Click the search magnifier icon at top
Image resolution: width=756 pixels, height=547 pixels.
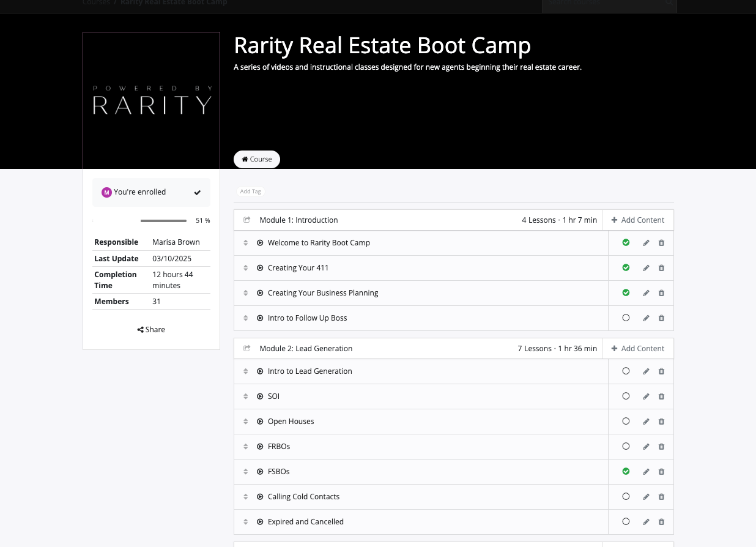click(x=669, y=3)
